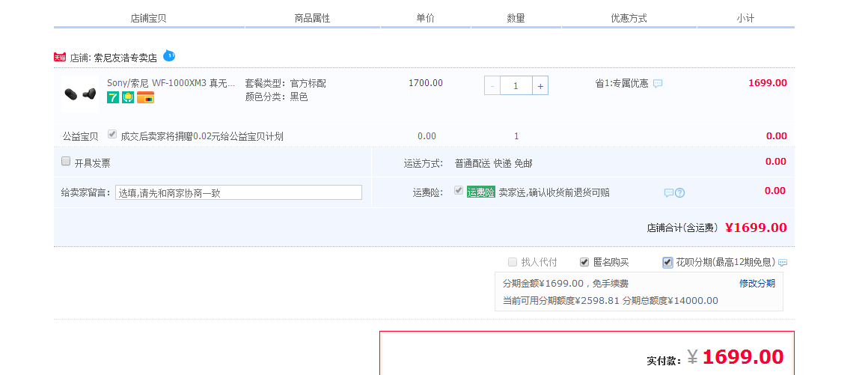Image resolution: width=868 pixels, height=375 pixels.
Task: Click the product subtotal 1699.00
Action: click(767, 83)
